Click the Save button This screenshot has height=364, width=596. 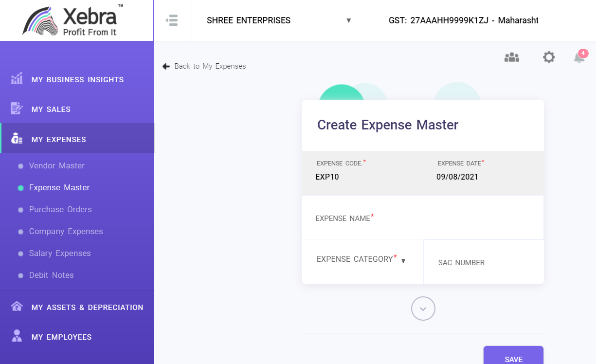(x=513, y=357)
